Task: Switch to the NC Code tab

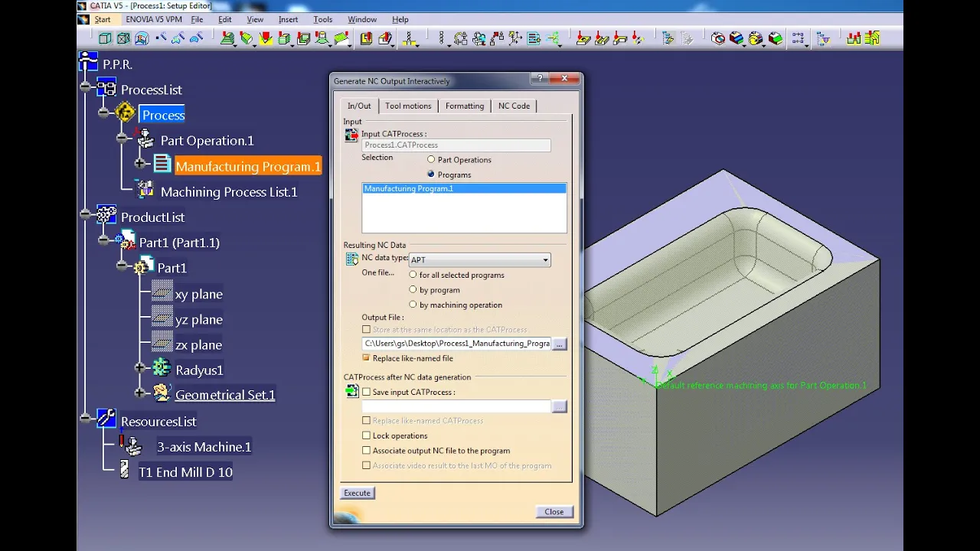Action: (x=514, y=106)
